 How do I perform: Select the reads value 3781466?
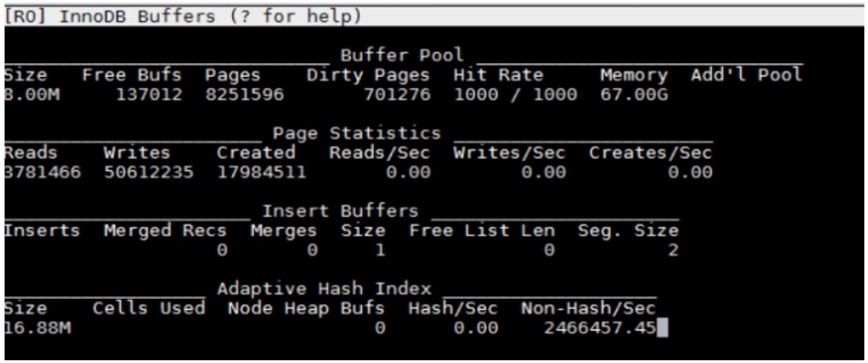coord(43,173)
